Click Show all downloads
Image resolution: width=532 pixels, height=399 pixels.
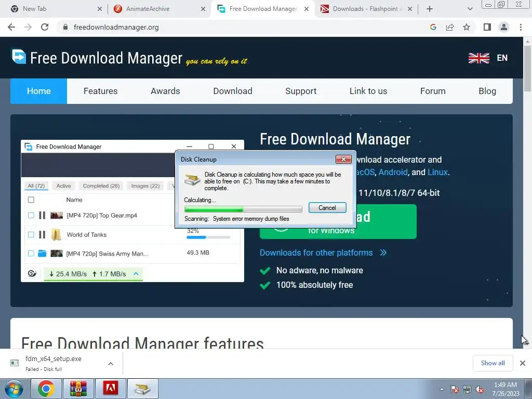tap(493, 363)
